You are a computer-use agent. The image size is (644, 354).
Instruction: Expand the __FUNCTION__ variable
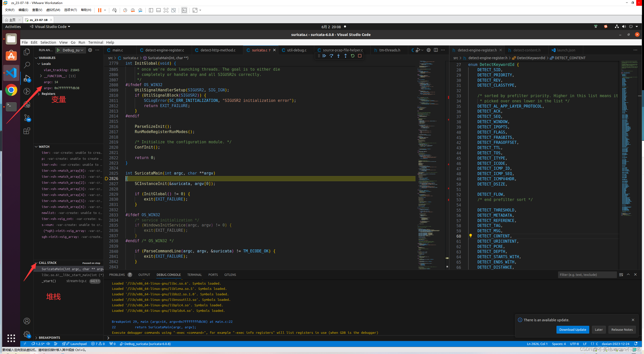(41, 76)
